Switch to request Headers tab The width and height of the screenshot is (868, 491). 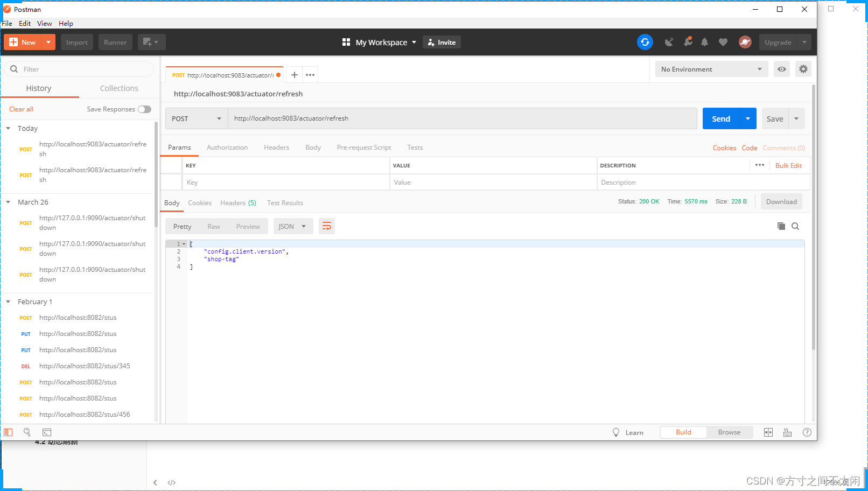pos(276,147)
